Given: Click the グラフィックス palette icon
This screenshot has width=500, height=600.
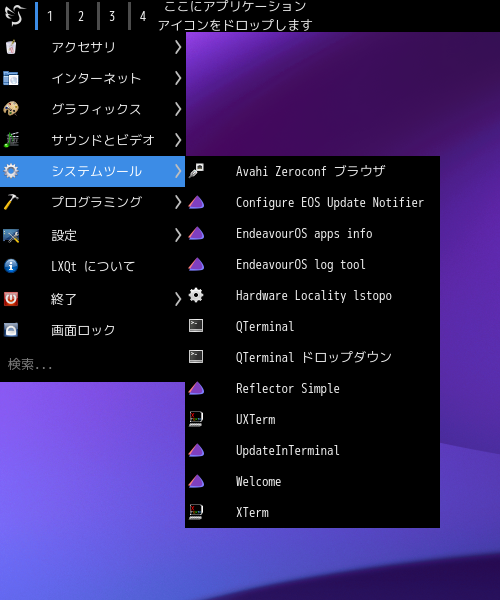Looking at the screenshot, I should [11, 109].
